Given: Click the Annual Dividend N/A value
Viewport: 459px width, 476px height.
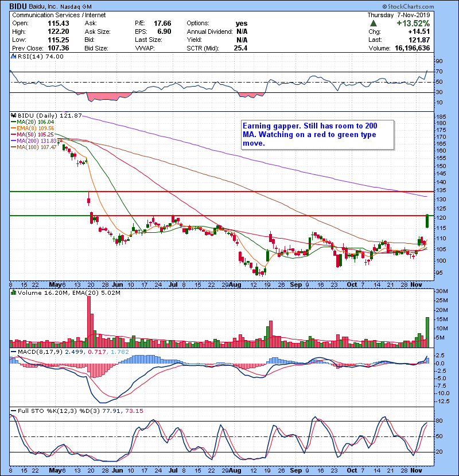Looking at the screenshot, I should 242,32.
